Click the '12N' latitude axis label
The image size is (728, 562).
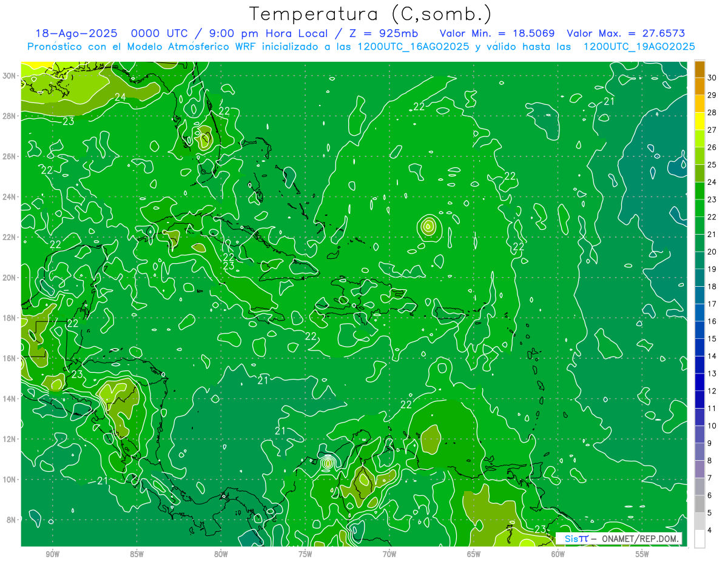pyautogui.click(x=10, y=439)
